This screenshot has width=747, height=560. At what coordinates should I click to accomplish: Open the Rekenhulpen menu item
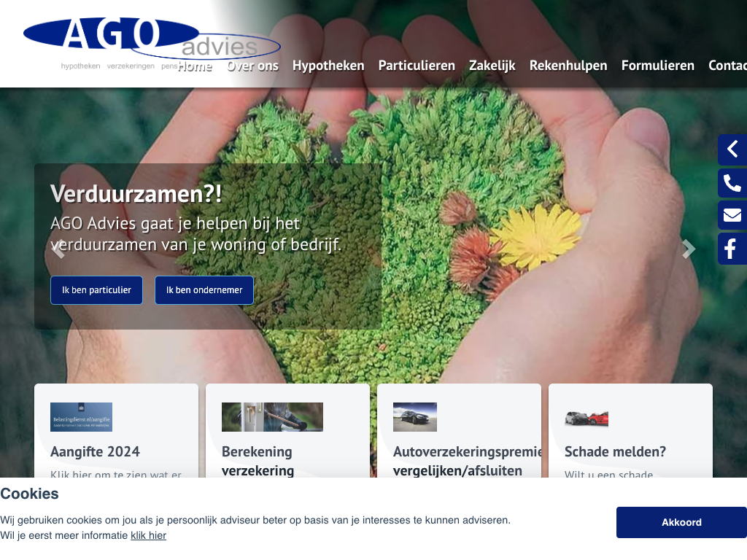point(568,66)
